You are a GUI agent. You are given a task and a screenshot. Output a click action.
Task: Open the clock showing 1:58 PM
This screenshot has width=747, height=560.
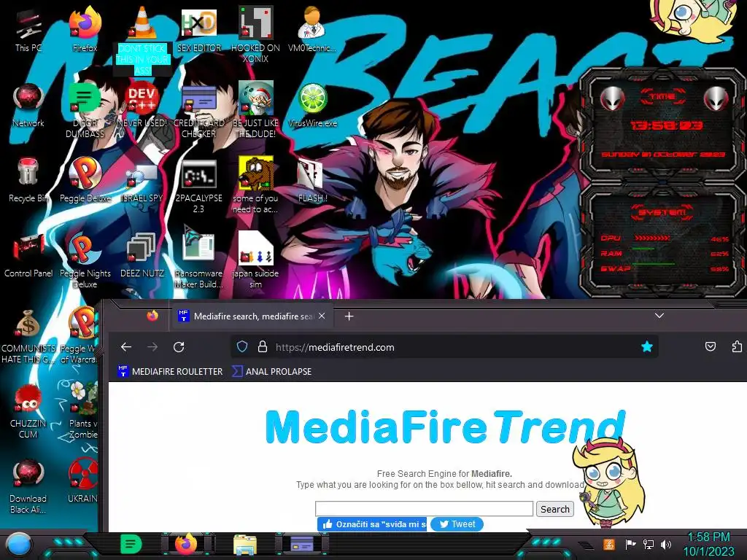709,544
